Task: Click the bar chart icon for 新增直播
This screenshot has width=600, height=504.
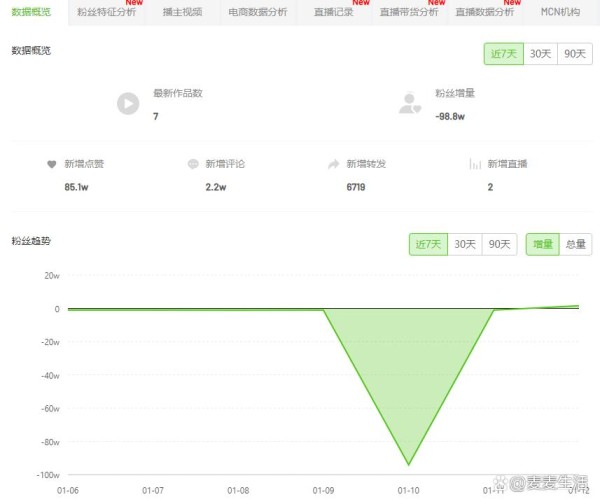Action: coord(475,164)
